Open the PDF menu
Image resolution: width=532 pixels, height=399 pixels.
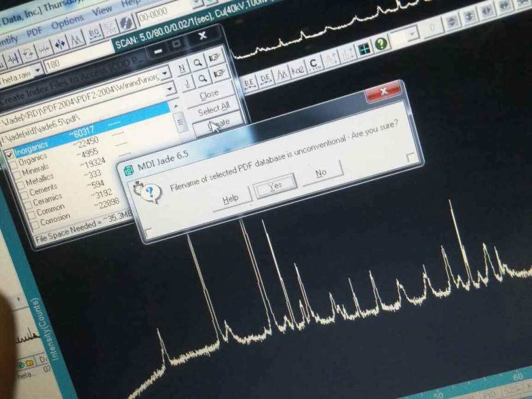pos(34,33)
